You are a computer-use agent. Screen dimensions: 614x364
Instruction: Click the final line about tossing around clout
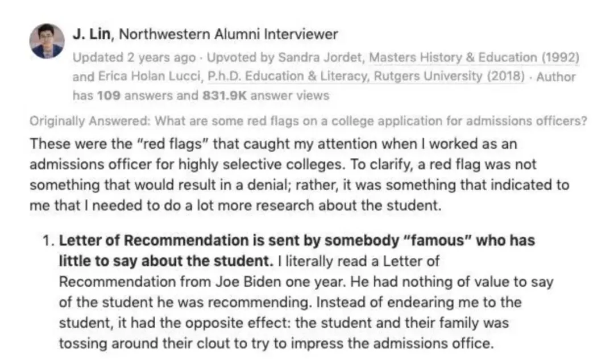click(274, 344)
